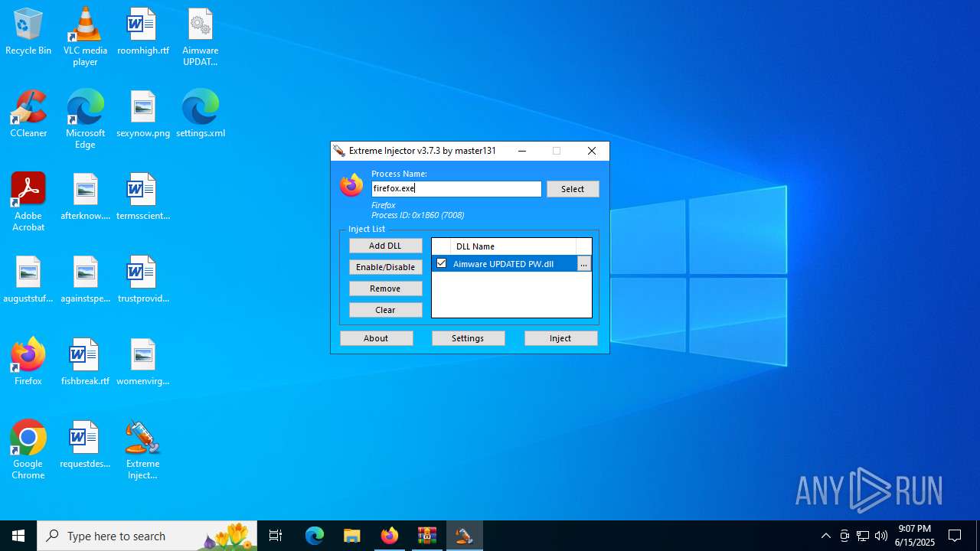Screen dimensions: 980x551
Task: Open network status tray icon
Action: click(x=863, y=536)
